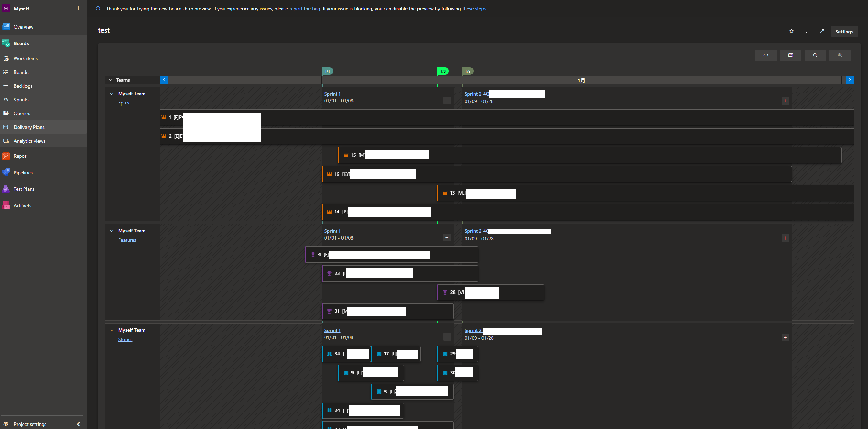
Task: Collapse the Myself Team Epics row
Action: pyautogui.click(x=112, y=93)
